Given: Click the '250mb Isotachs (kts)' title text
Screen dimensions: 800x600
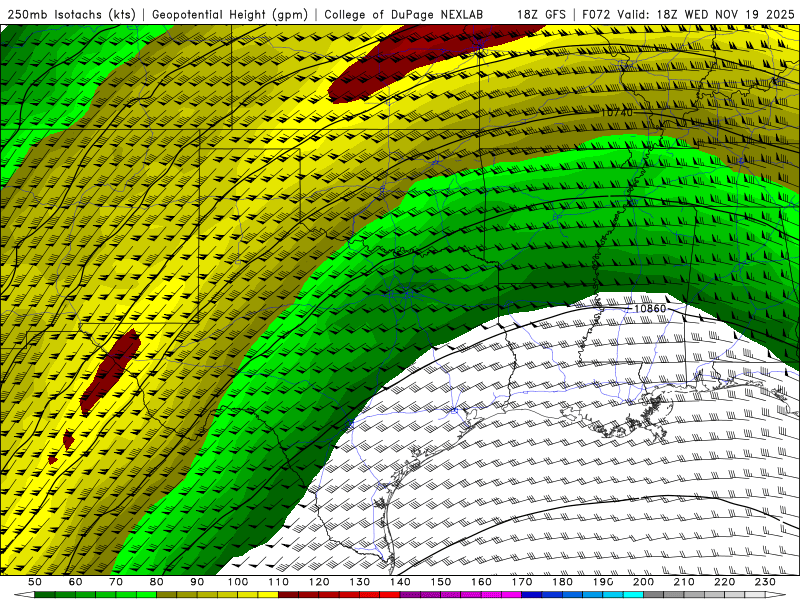Looking at the screenshot, I should [71, 15].
